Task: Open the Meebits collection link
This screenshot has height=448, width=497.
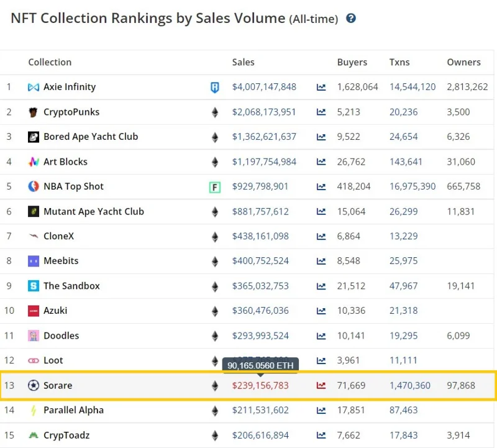Action: [x=61, y=261]
